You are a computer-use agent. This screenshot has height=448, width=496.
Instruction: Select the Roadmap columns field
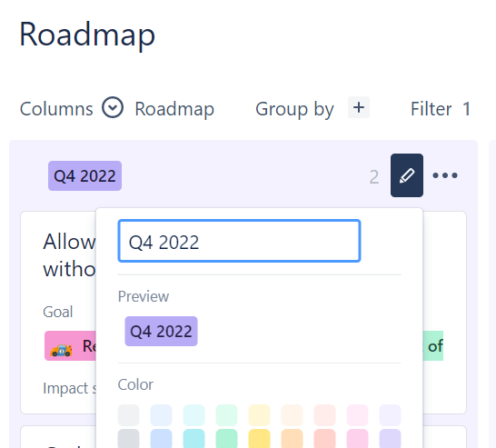pyautogui.click(x=174, y=109)
